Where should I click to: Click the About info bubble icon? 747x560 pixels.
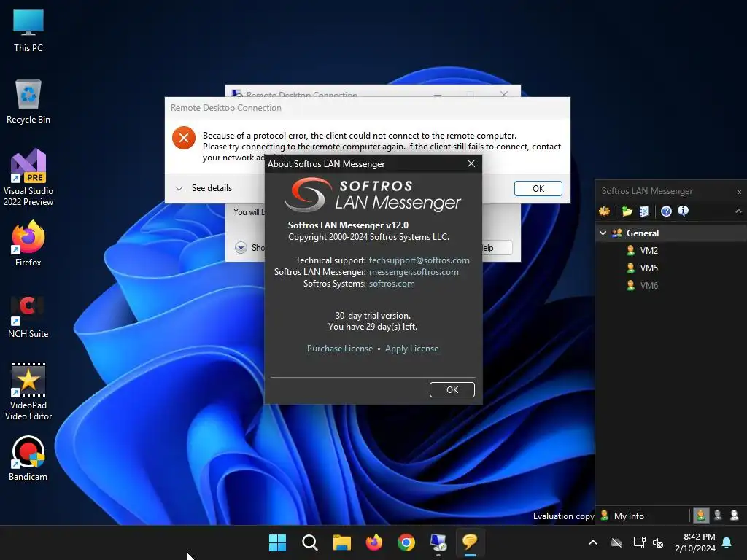tap(683, 211)
